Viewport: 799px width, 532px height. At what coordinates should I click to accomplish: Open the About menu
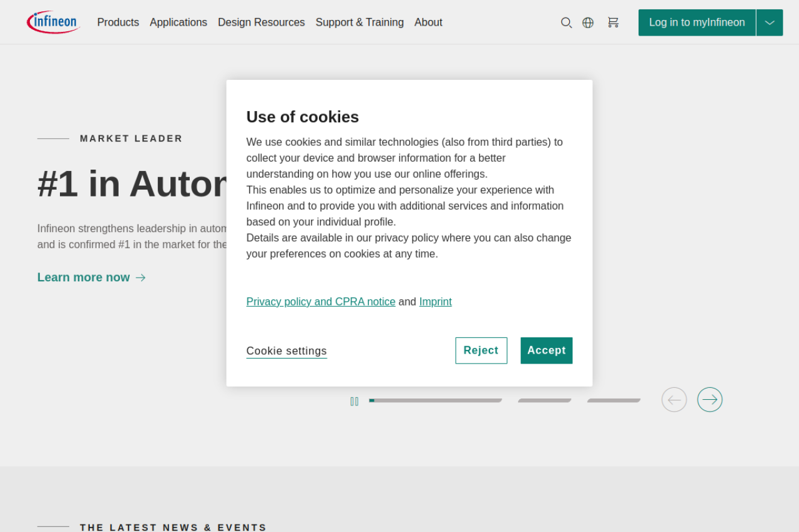428,22
